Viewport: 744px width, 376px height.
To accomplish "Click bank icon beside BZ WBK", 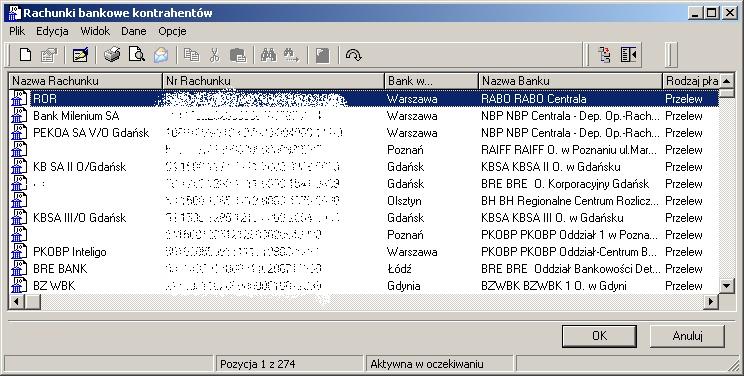I will click(x=19, y=286).
